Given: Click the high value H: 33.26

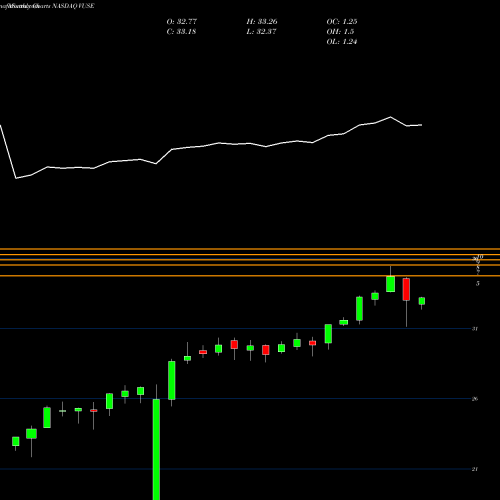Looking at the screenshot, I should tap(262, 22).
